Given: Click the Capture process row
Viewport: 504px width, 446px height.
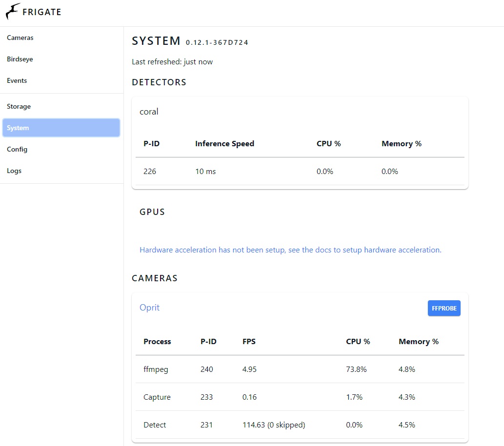Looking at the screenshot, I should coord(157,397).
